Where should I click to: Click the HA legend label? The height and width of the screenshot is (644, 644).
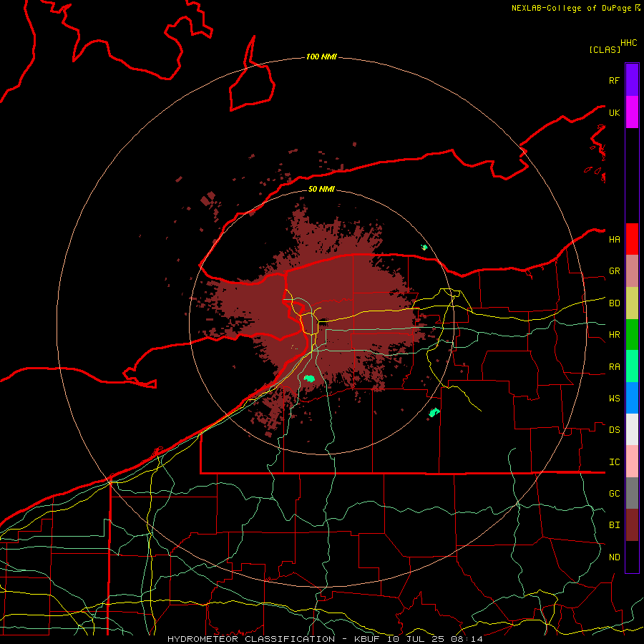(614, 239)
